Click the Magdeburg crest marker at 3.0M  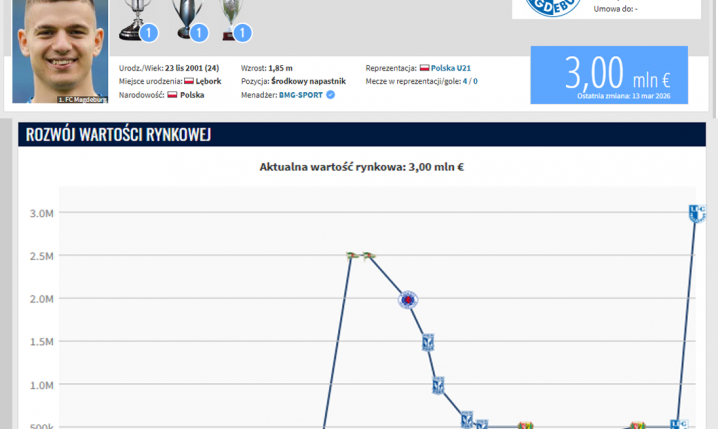(x=697, y=213)
